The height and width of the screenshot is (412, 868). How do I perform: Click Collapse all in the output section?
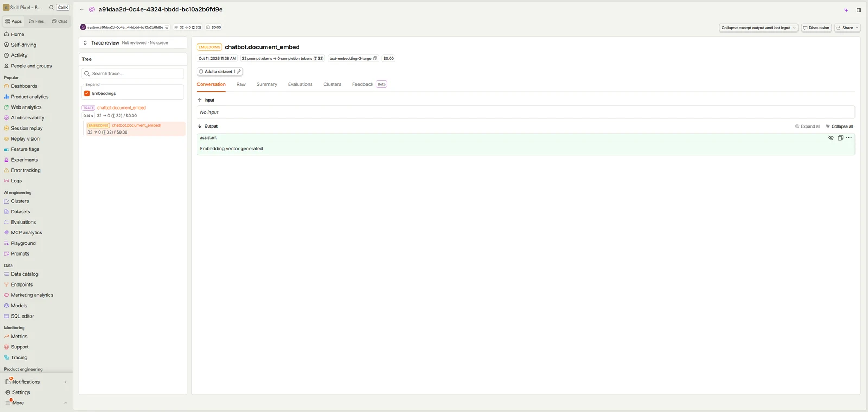pyautogui.click(x=840, y=126)
